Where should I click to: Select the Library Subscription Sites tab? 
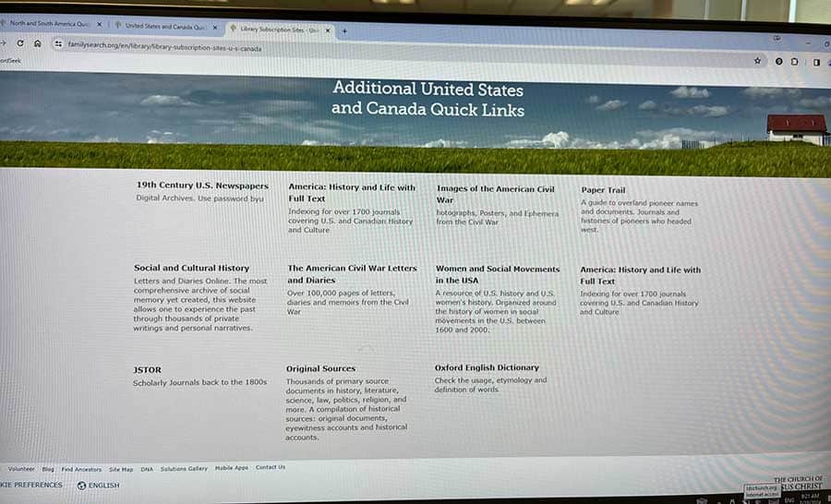[x=280, y=30]
